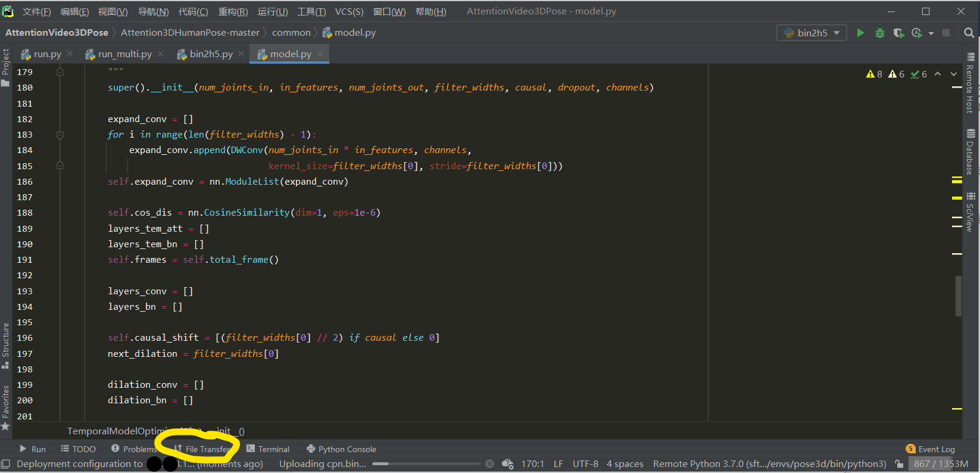The image size is (980, 473).
Task: Close the run_multi.py tab
Action: [161, 54]
